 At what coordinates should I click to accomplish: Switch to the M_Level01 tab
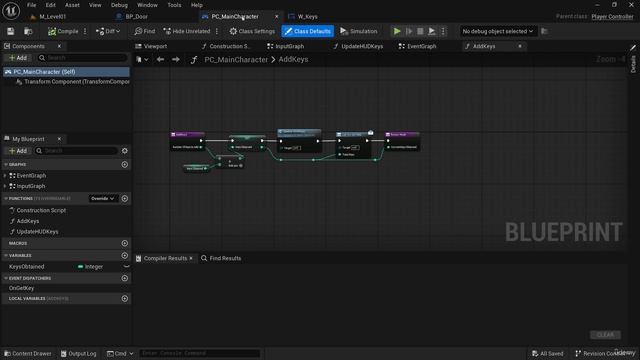tap(52, 17)
